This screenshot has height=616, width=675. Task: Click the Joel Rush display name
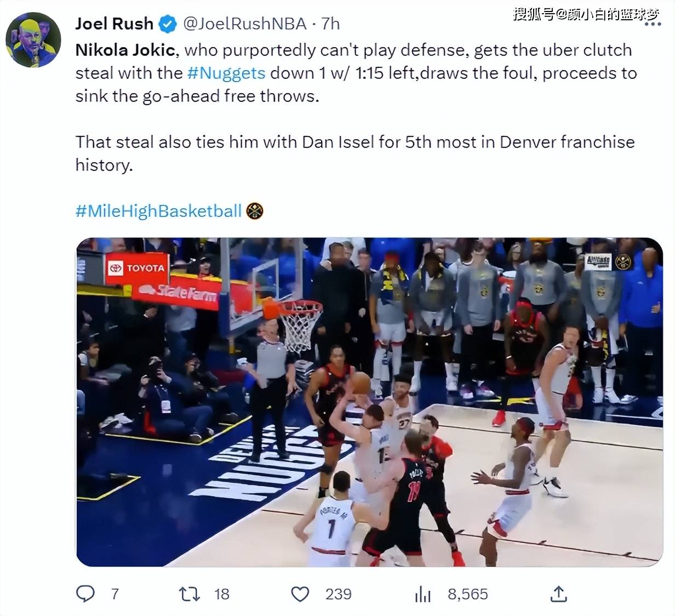point(115,24)
